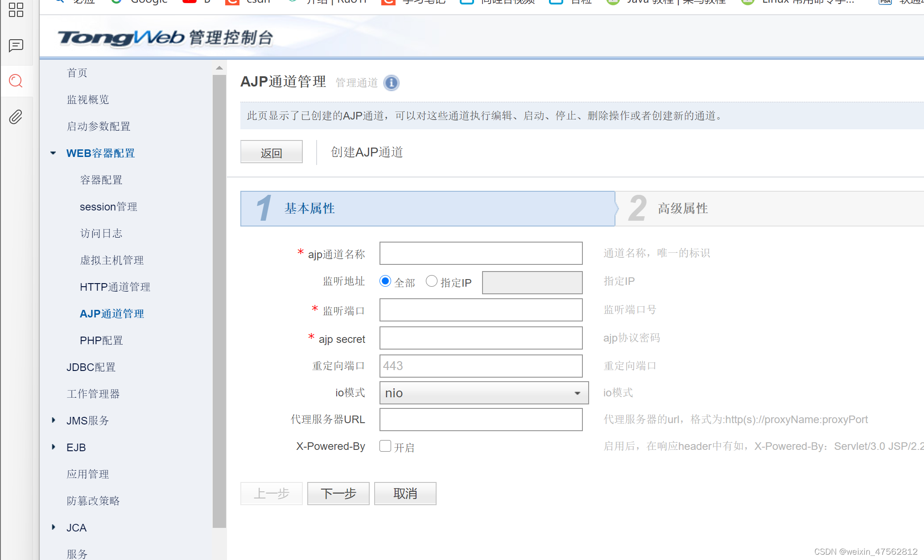This screenshot has height=560, width=924.
Task: Open the grid apps icon in left sidebar
Action: coord(16,10)
